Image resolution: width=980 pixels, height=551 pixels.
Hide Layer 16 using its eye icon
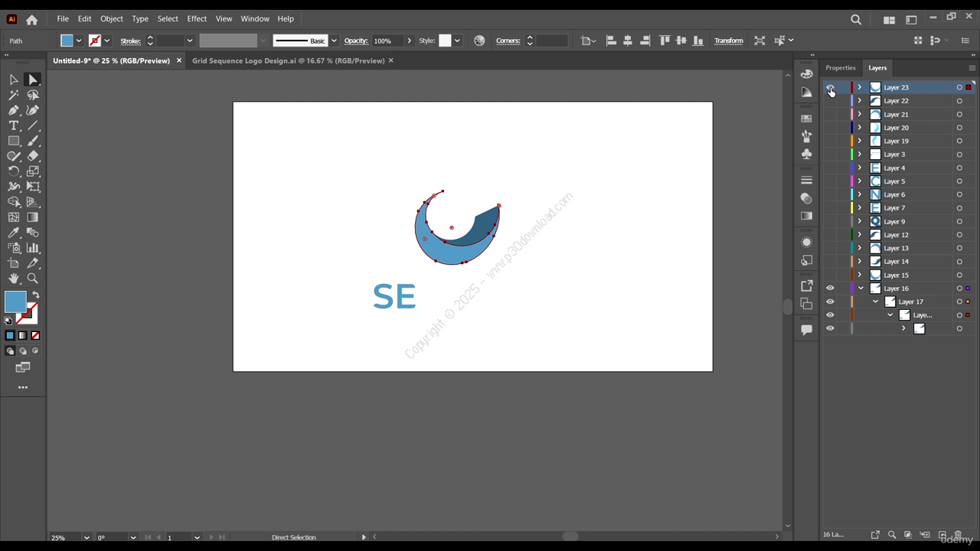click(830, 289)
